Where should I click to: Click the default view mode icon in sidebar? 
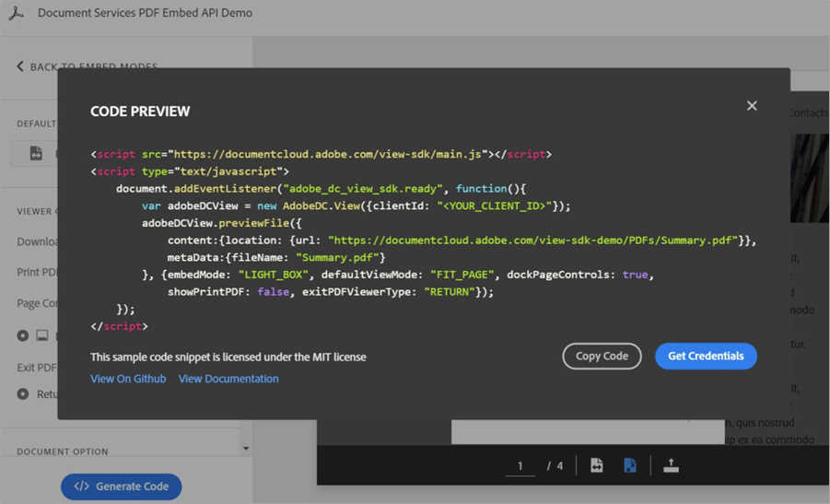coord(35,154)
